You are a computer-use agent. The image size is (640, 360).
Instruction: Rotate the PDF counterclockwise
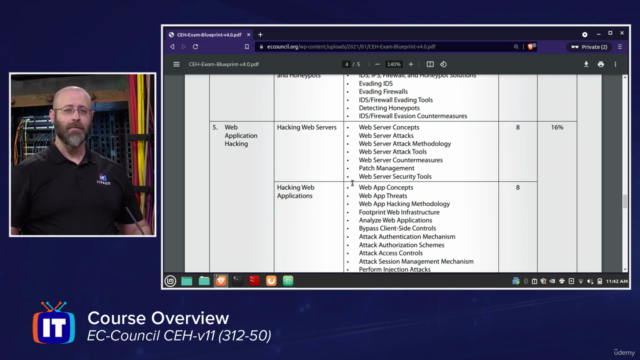(444, 64)
